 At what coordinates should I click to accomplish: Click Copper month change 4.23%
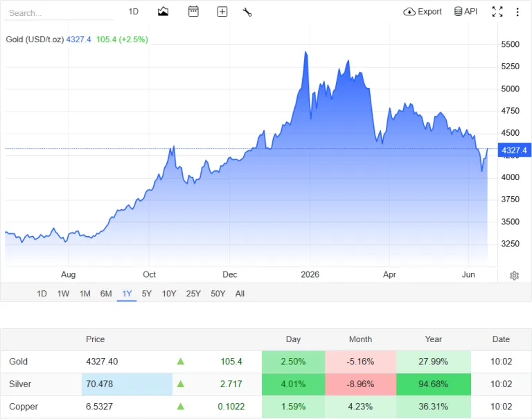coord(360,407)
